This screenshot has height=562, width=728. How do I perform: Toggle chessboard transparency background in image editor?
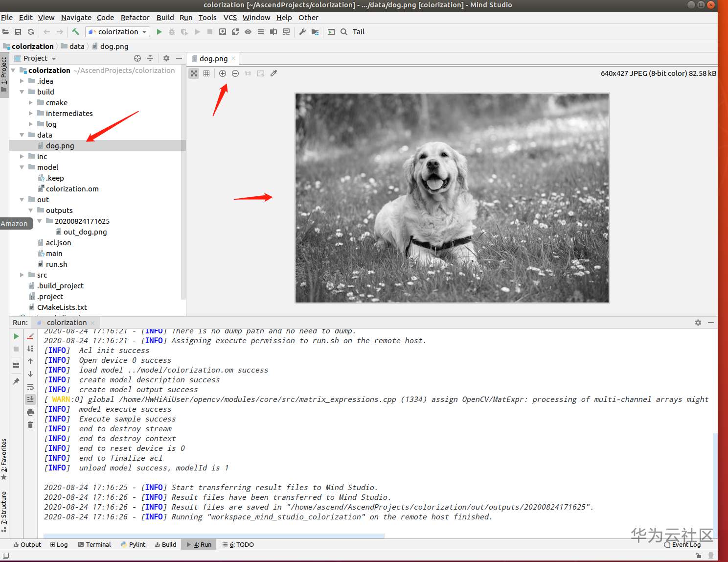point(194,73)
